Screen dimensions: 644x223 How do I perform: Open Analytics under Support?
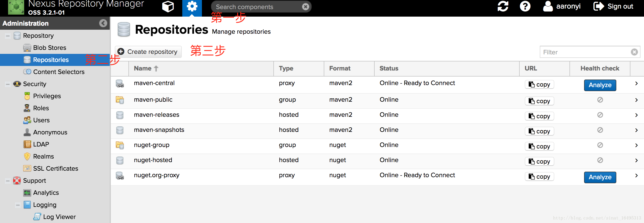[x=46, y=193]
